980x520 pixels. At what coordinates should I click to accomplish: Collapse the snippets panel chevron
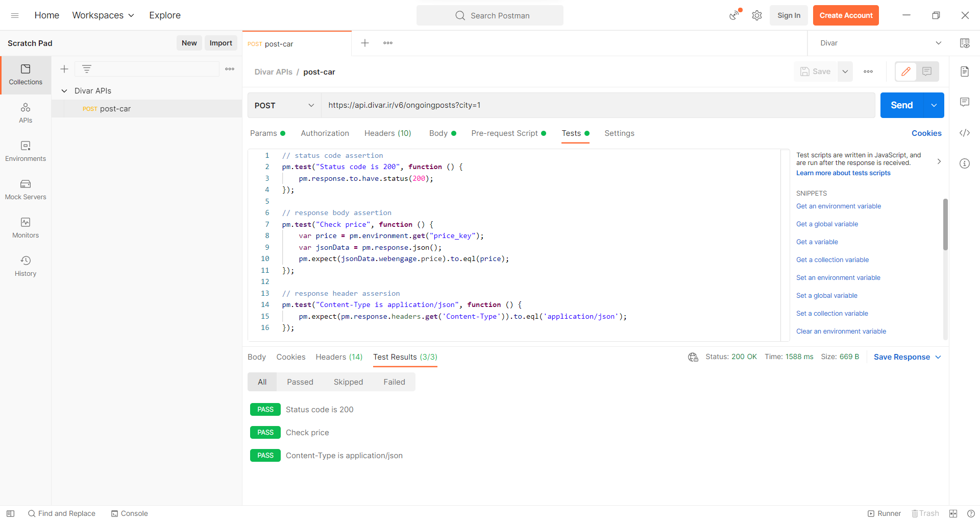(x=939, y=161)
